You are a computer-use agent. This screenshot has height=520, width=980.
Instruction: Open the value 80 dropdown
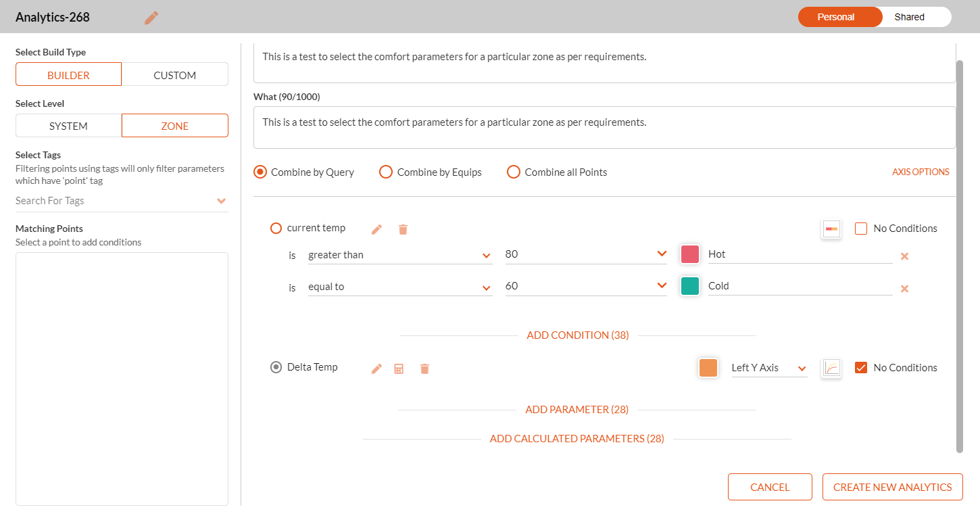[586, 254]
